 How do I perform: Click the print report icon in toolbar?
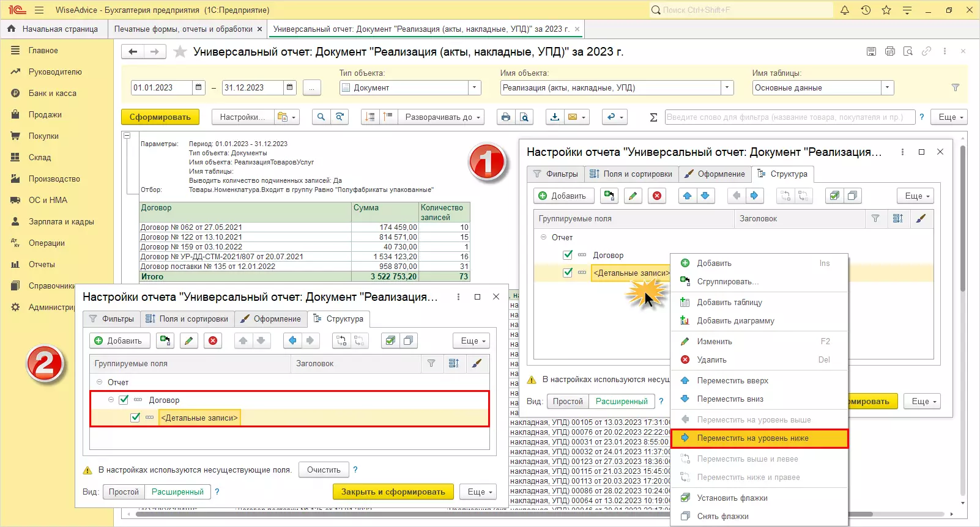(x=505, y=117)
